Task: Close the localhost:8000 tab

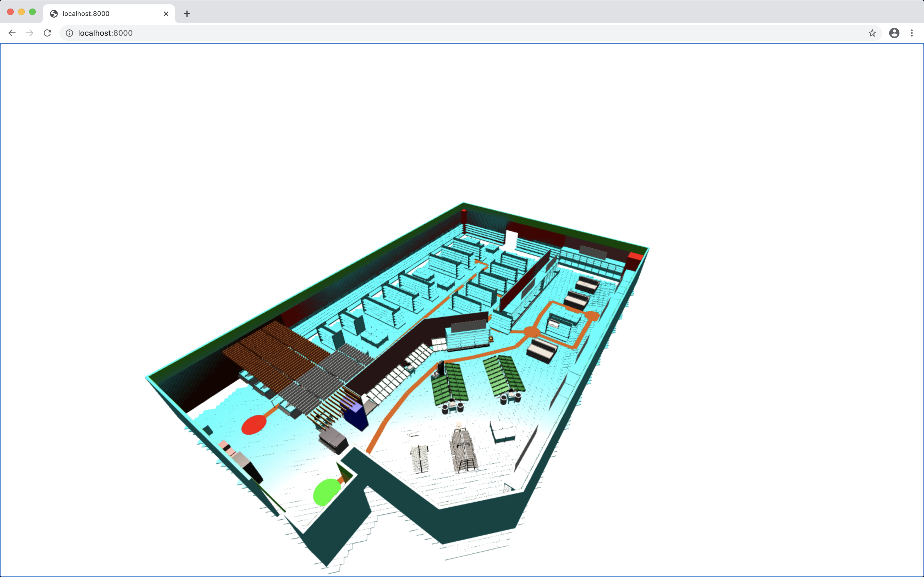Action: pos(166,14)
